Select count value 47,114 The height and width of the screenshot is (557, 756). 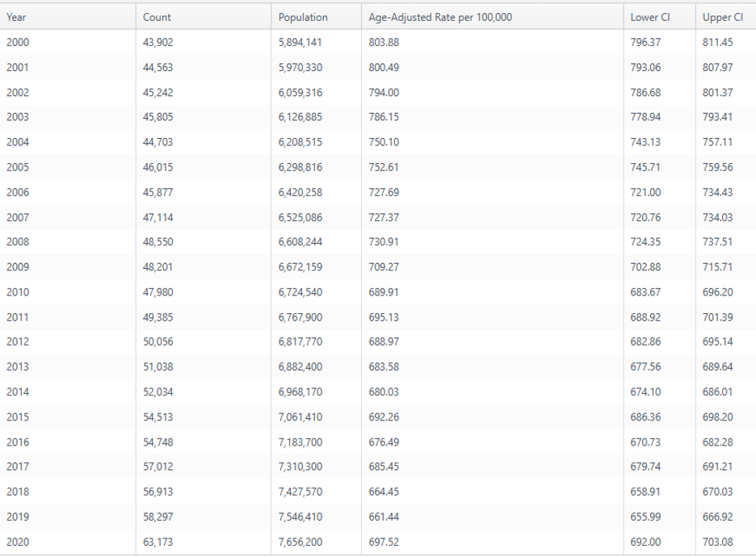[157, 217]
